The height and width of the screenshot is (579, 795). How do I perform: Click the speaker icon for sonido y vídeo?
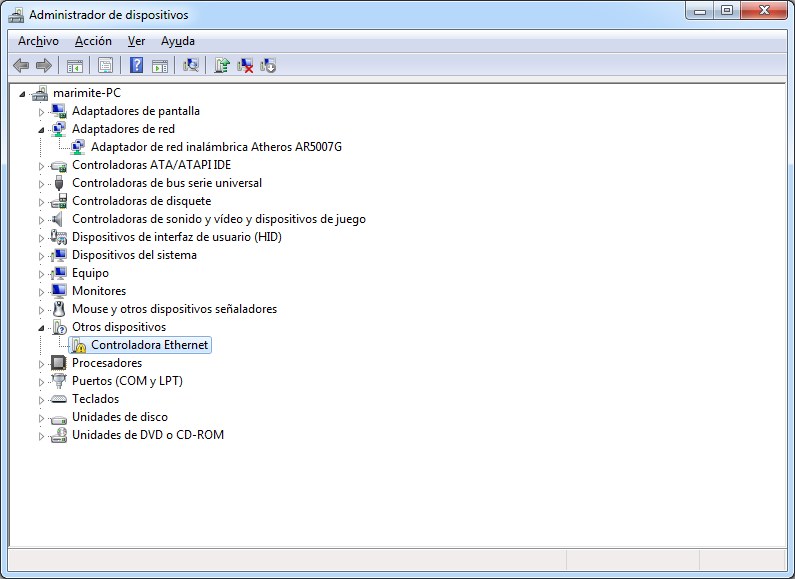58,219
